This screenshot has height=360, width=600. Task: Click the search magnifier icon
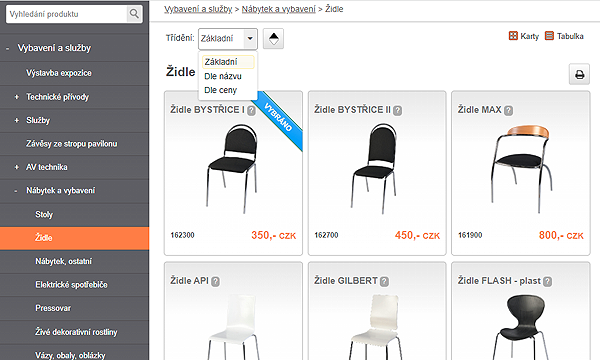click(x=134, y=14)
